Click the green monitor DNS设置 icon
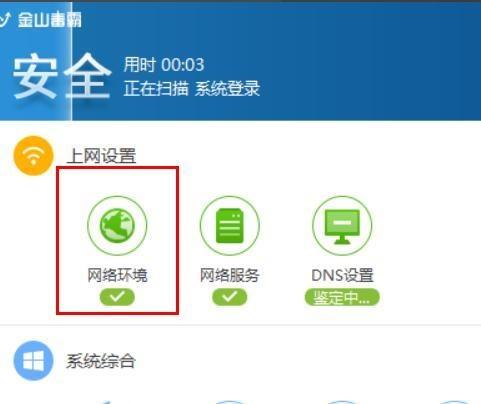 [342, 225]
